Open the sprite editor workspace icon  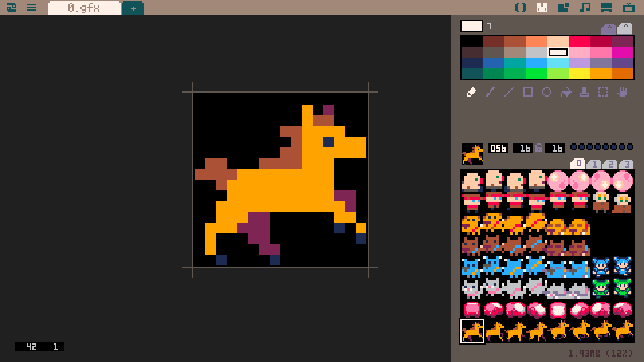542,7
